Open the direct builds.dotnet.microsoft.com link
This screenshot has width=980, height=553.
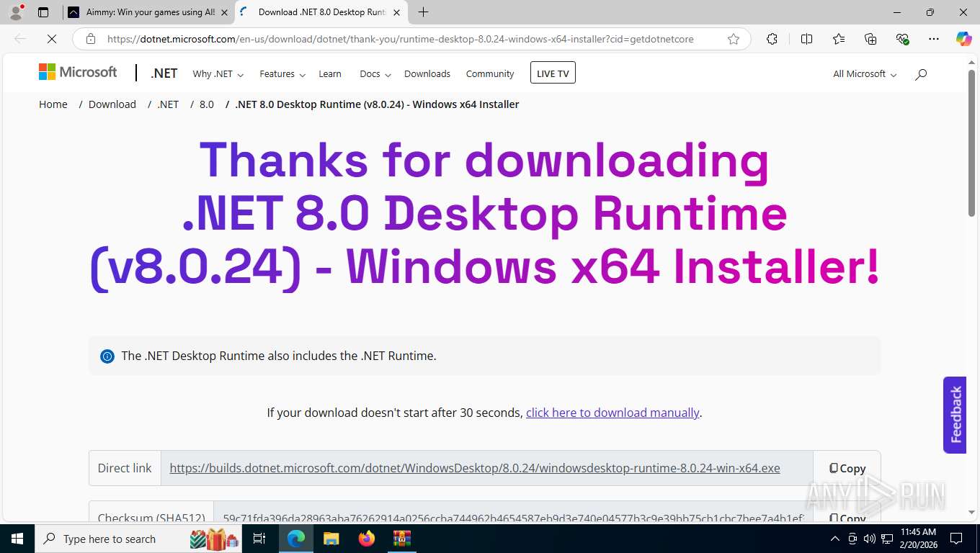pyautogui.click(x=475, y=468)
